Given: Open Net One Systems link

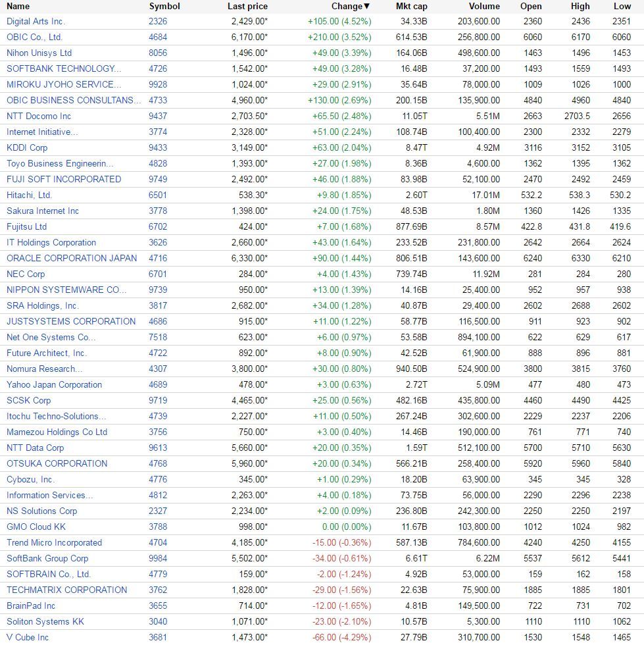Looking at the screenshot, I should coord(51,337).
